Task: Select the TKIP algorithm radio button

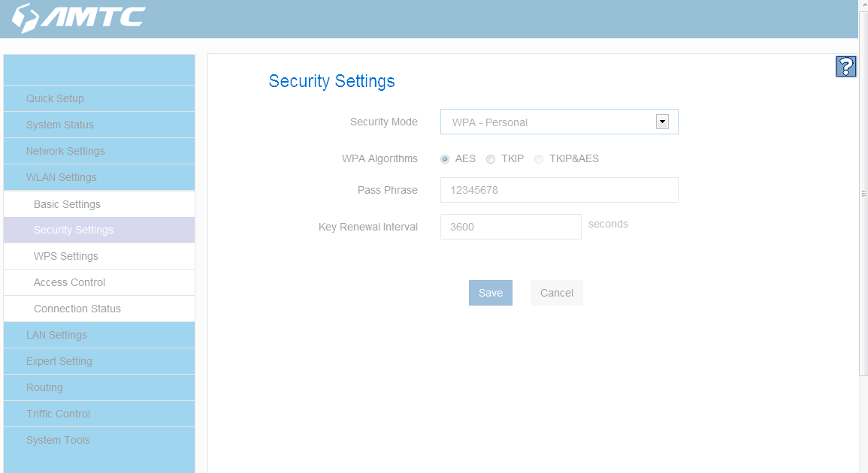Action: coord(491,159)
